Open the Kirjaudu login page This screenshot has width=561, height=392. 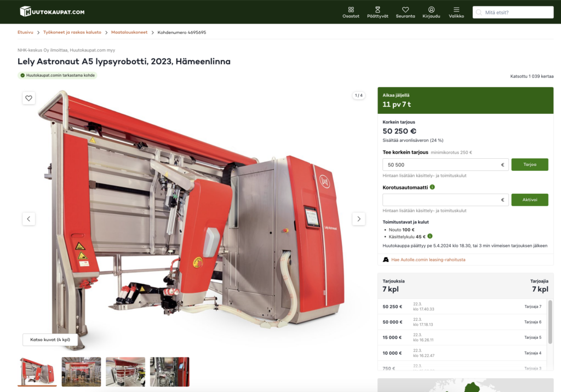click(x=431, y=12)
